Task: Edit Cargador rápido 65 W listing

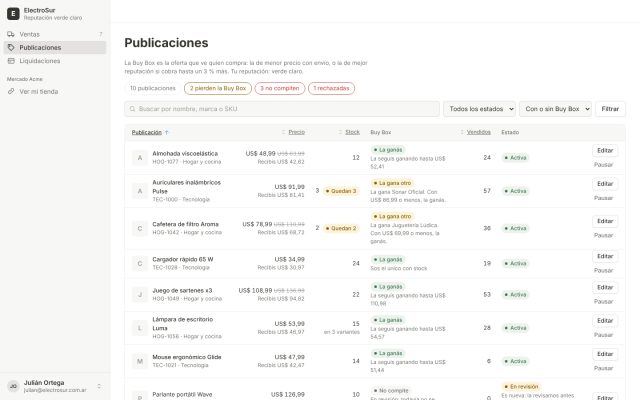Action: click(605, 256)
